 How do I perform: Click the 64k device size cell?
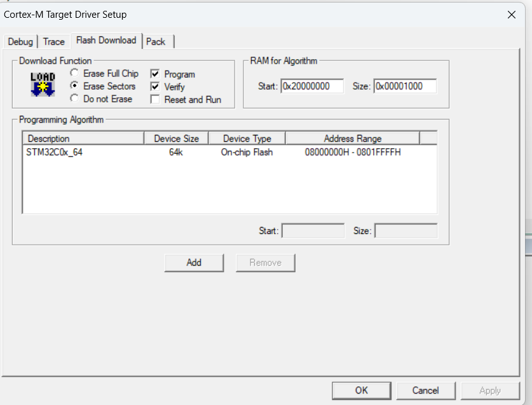point(176,152)
